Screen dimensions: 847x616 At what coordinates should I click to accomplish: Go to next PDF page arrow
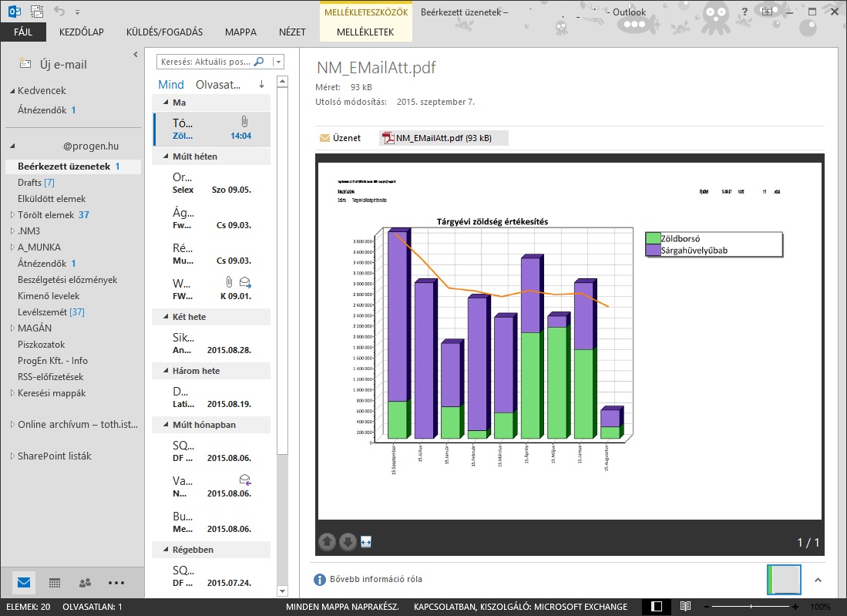[348, 543]
